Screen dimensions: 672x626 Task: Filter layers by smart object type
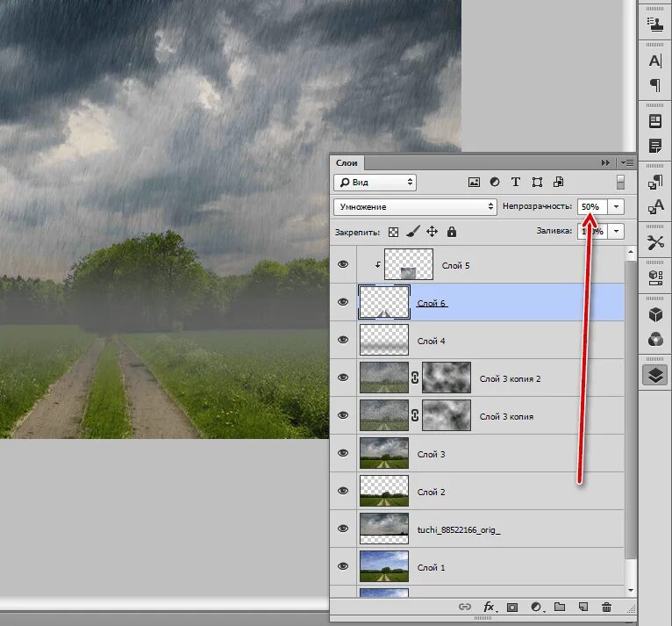pyautogui.click(x=558, y=183)
